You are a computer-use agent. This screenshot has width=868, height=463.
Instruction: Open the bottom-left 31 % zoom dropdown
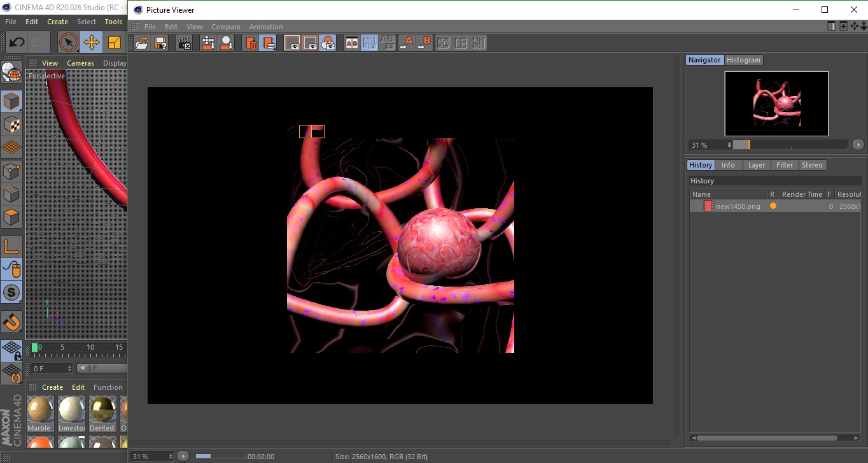153,456
